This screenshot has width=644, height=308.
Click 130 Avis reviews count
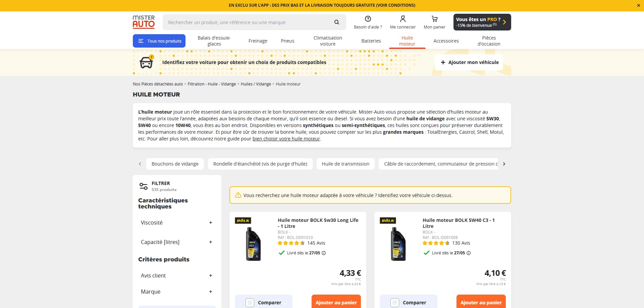click(x=461, y=243)
